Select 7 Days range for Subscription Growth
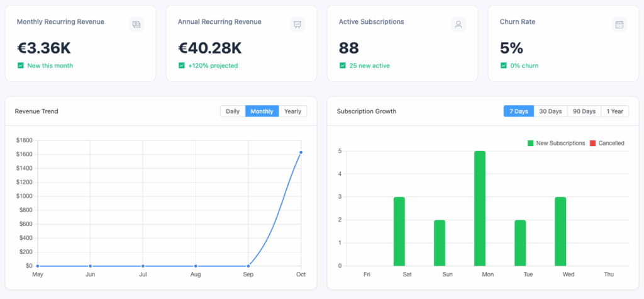Viewport: 644px width, 299px height. 518,111
